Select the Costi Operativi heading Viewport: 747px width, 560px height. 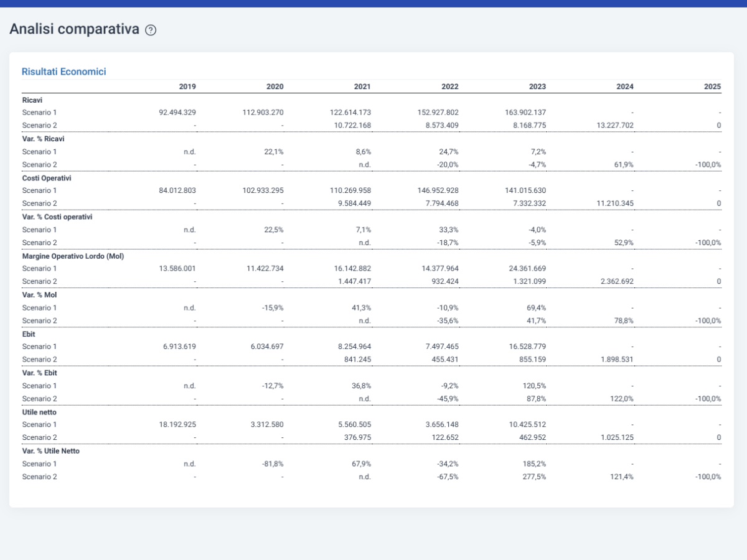[48, 178]
